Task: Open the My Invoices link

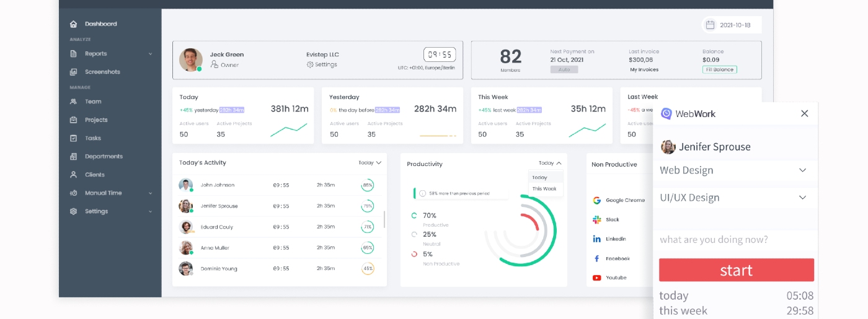Action: click(644, 70)
